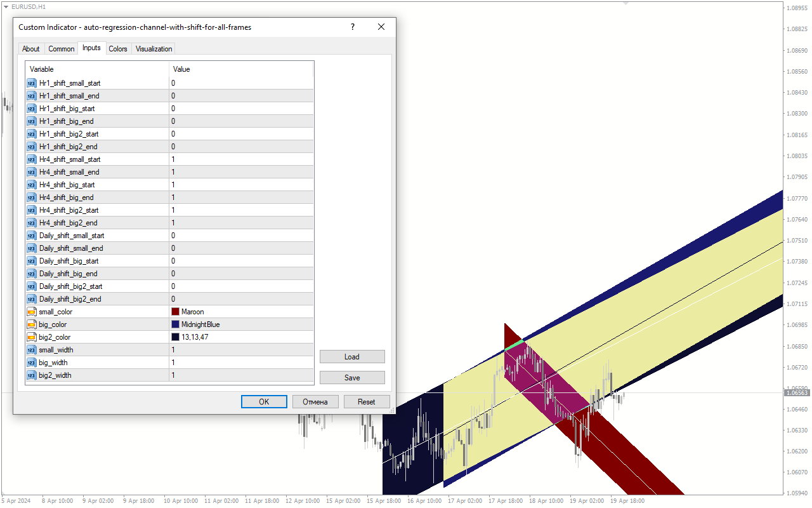Click the Hr4_shift_big_start variable icon

click(x=32, y=185)
